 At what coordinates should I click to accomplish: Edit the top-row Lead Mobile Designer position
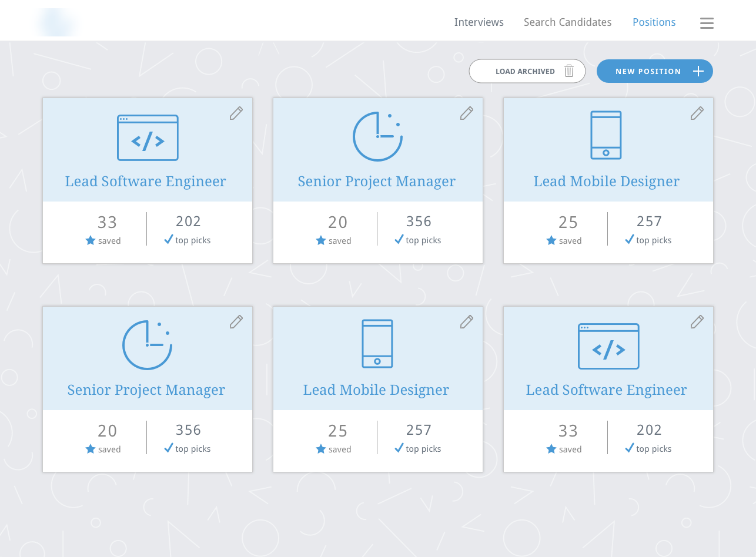(697, 113)
